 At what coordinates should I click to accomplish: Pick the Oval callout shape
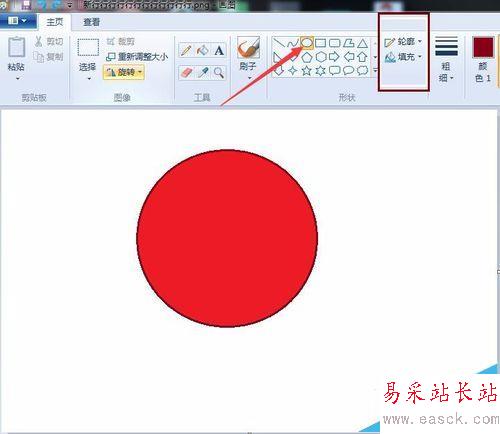pos(349,71)
